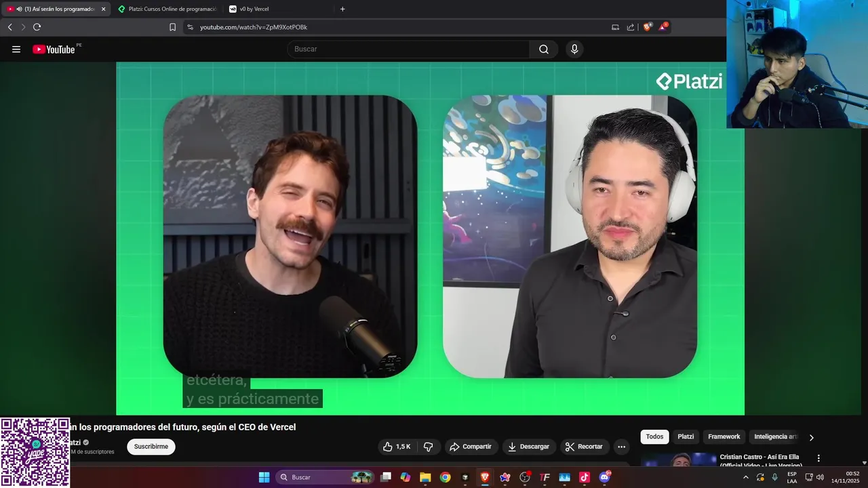Subscribe with the Suscribirme button

(151, 447)
